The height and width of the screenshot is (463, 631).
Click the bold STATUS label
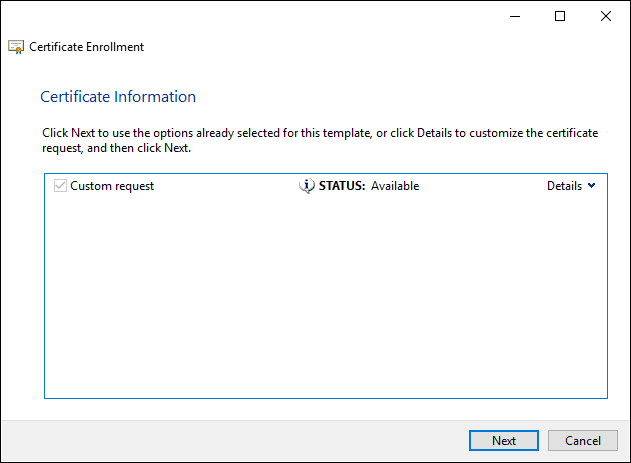[342, 186]
